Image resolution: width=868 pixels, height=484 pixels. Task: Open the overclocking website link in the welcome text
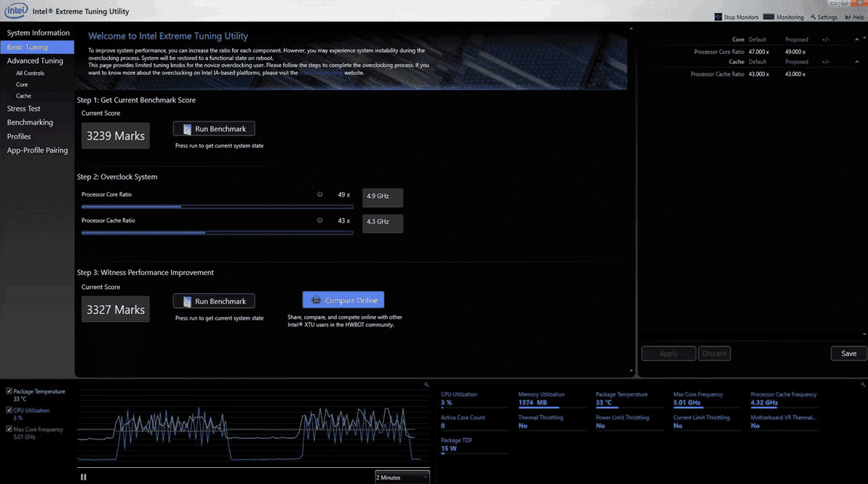point(321,73)
